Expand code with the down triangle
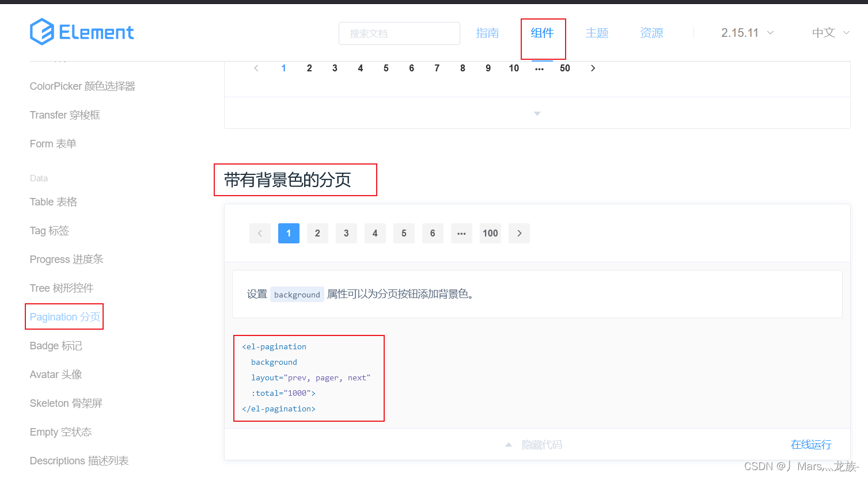Viewport: 868px width, 477px height. [537, 113]
